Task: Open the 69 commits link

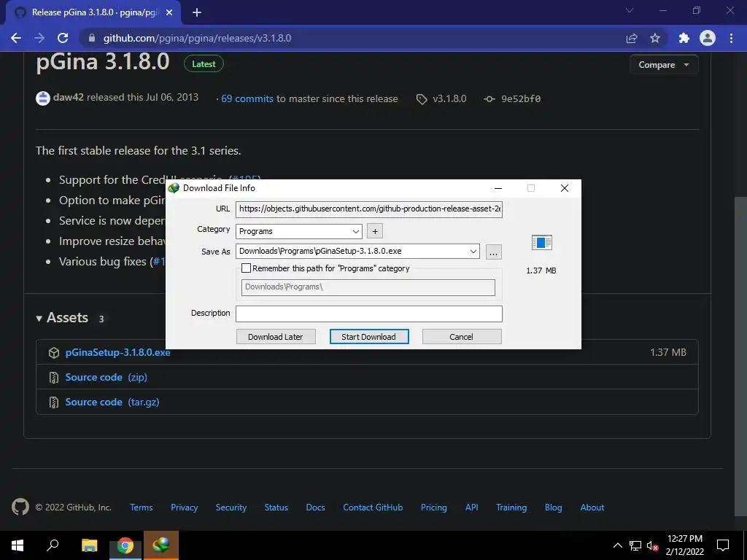Action: [247, 98]
